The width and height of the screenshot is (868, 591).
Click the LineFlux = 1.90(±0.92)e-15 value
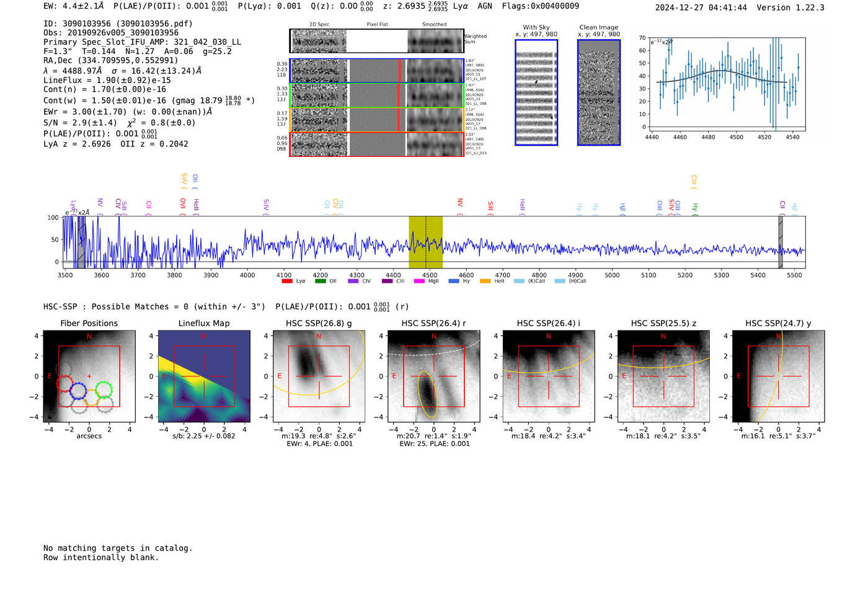coord(107,80)
